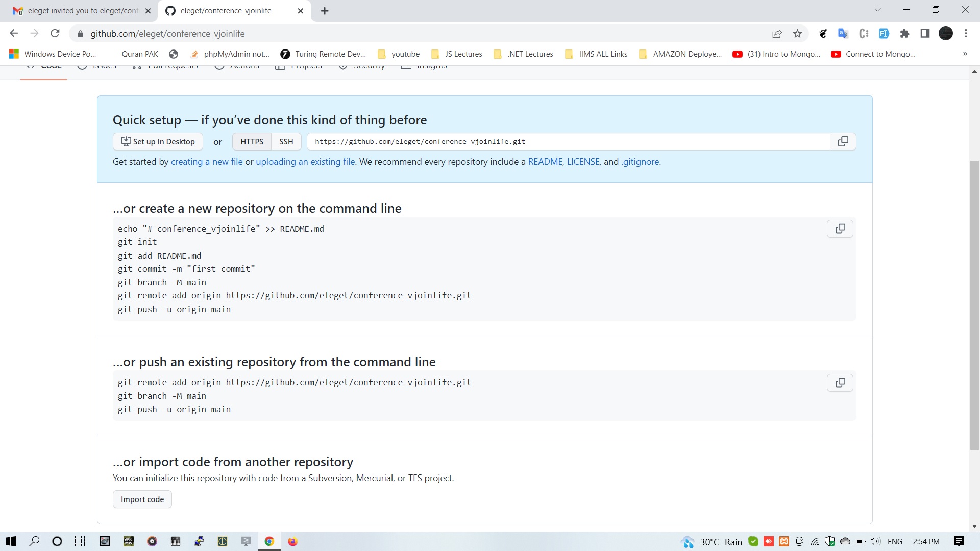This screenshot has height=551, width=980.
Task: Click the page vertical scrollbar thumb
Action: pos(974,306)
